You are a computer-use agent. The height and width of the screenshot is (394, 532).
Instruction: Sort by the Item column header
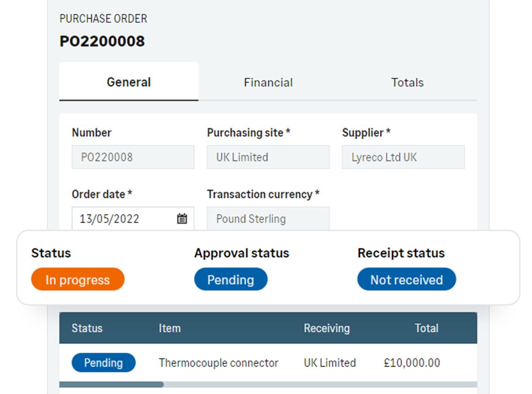tap(170, 328)
